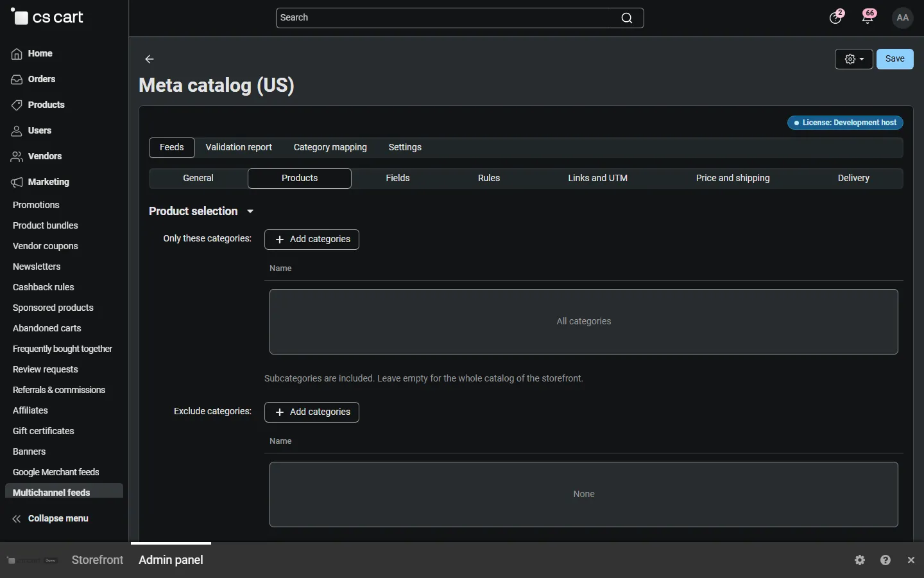
Task: Open Sponsored products
Action: 53,308
